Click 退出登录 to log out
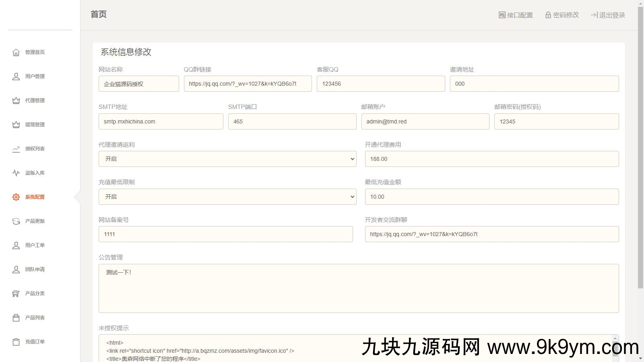This screenshot has height=362, width=644. (608, 15)
